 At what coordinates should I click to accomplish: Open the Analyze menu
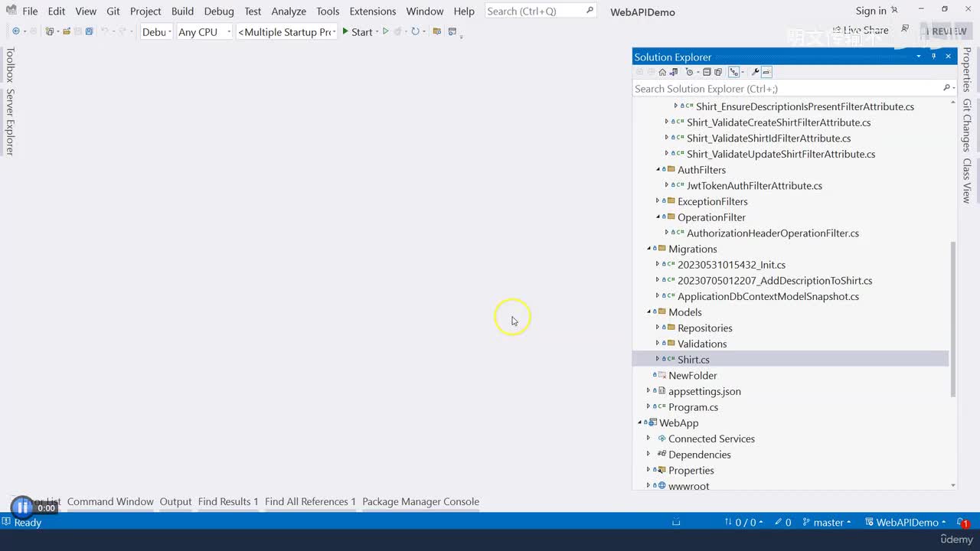click(289, 11)
